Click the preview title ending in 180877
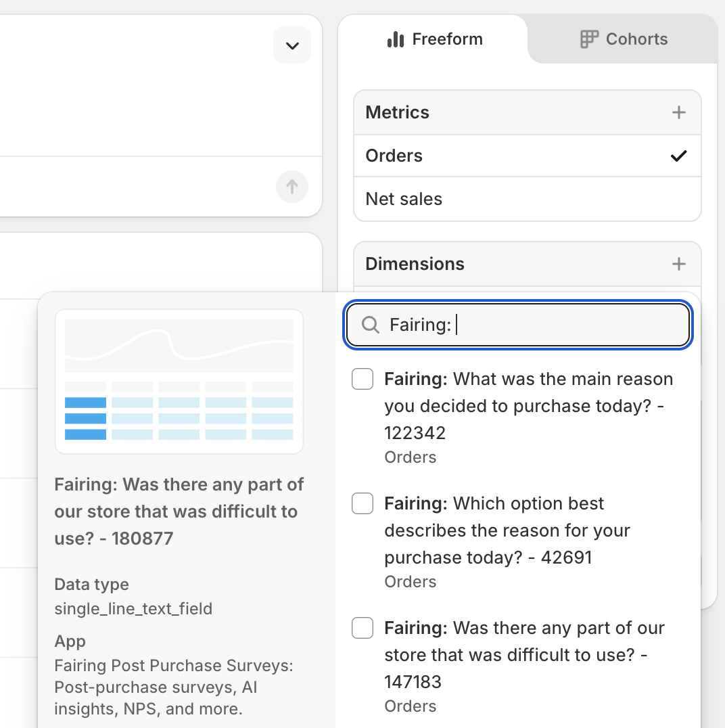Image resolution: width=725 pixels, height=728 pixels. [179, 511]
